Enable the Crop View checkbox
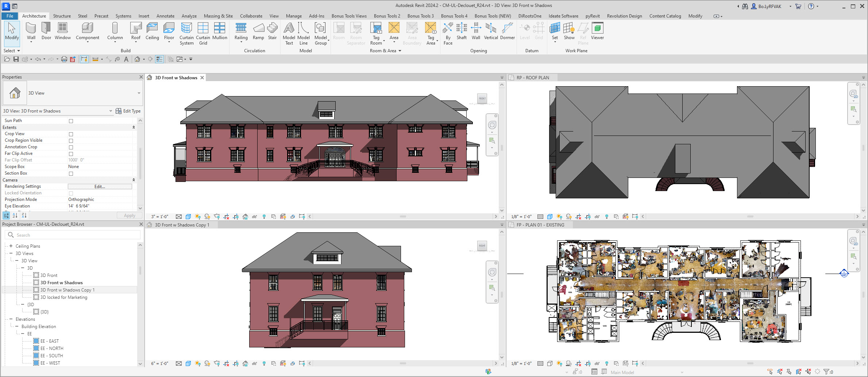 71,134
